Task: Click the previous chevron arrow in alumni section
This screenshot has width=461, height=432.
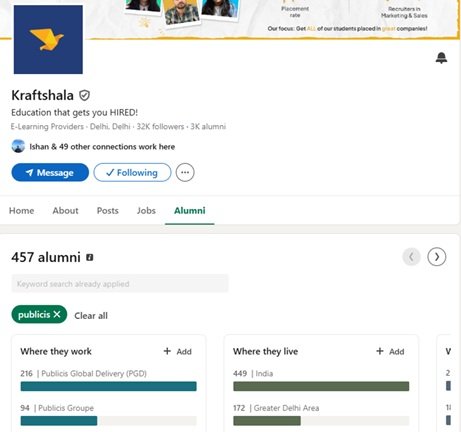Action: click(x=411, y=257)
